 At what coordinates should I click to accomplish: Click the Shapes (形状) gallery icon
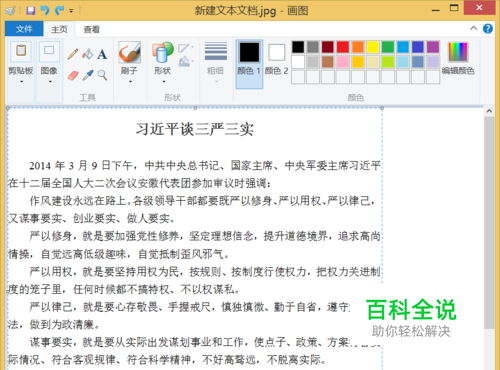(163, 52)
